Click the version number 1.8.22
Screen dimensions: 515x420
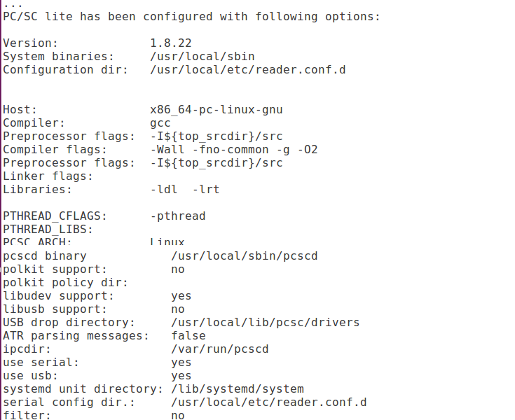(171, 43)
